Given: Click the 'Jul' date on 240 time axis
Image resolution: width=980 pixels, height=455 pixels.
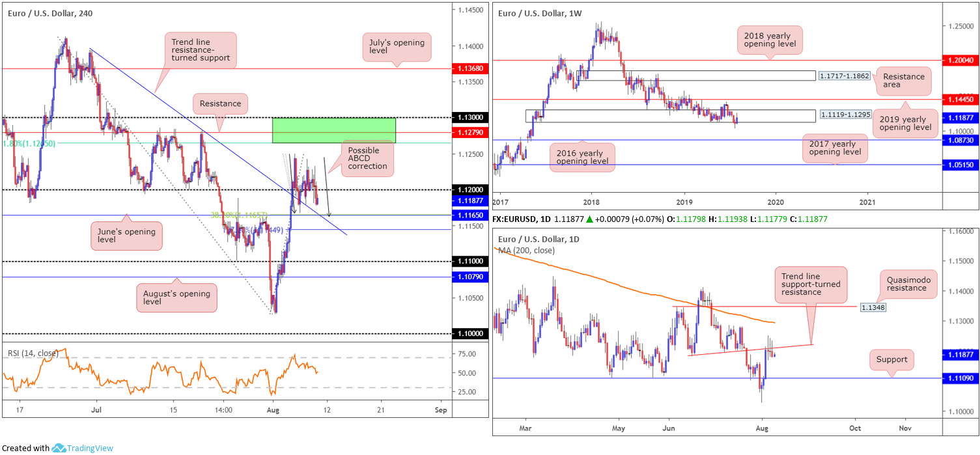Looking at the screenshot, I should (96, 411).
